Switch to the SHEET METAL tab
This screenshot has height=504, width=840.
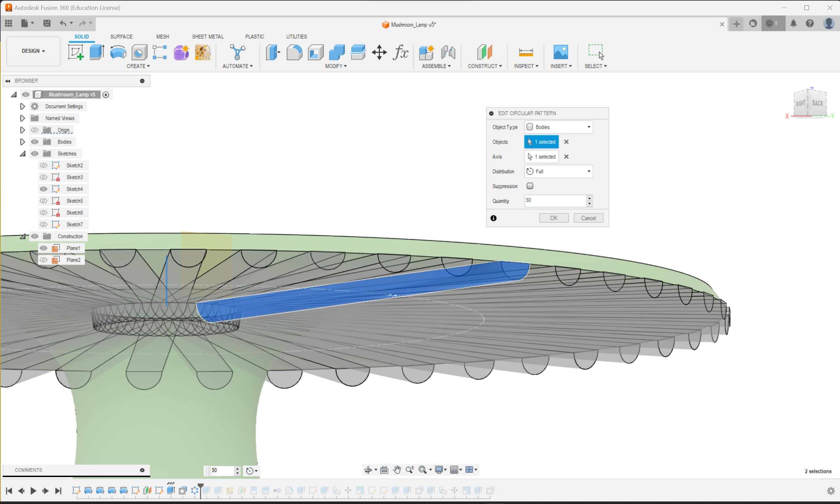(x=207, y=36)
